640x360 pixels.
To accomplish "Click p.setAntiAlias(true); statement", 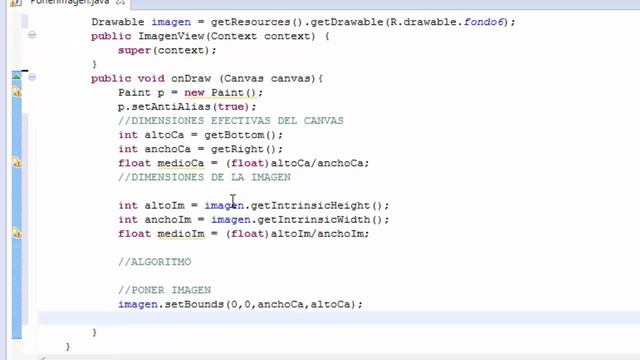I will [187, 107].
